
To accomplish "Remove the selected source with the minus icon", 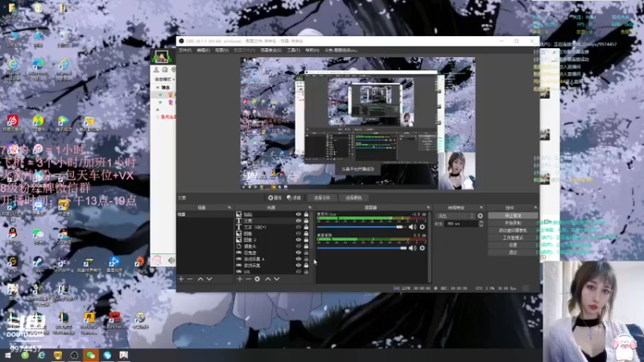I will (248, 279).
